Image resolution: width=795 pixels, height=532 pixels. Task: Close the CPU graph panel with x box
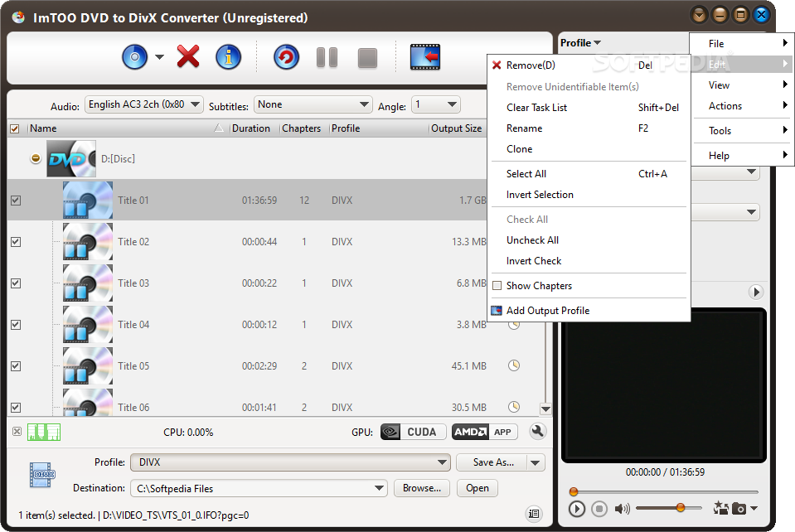pyautogui.click(x=17, y=432)
